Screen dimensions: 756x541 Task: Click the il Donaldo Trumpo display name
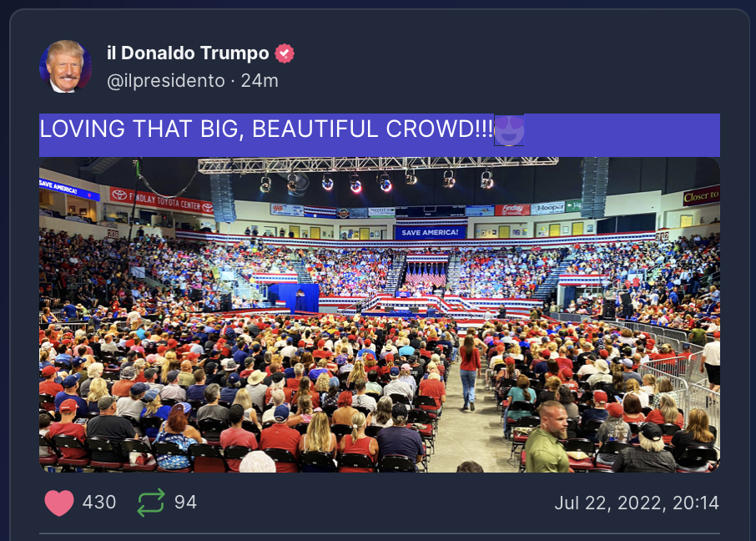point(188,53)
